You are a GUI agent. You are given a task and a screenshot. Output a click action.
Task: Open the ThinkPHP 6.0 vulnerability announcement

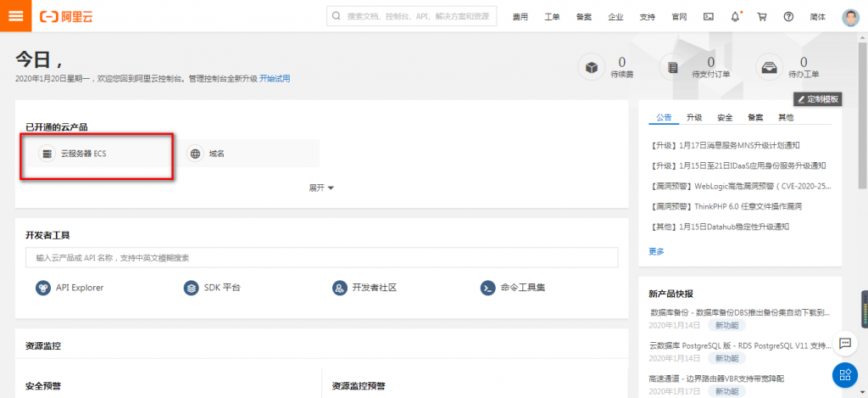tap(726, 206)
